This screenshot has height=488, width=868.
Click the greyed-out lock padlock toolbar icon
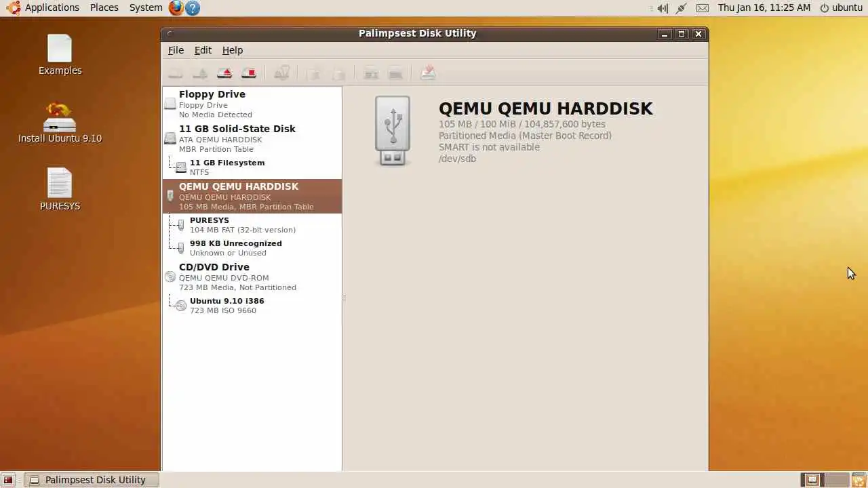pyautogui.click(x=338, y=73)
